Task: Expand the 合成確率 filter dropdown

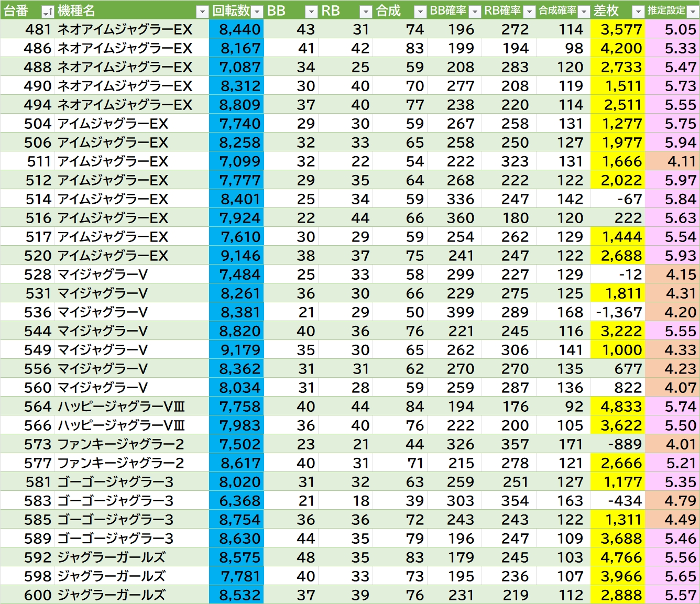Action: pos(584,12)
